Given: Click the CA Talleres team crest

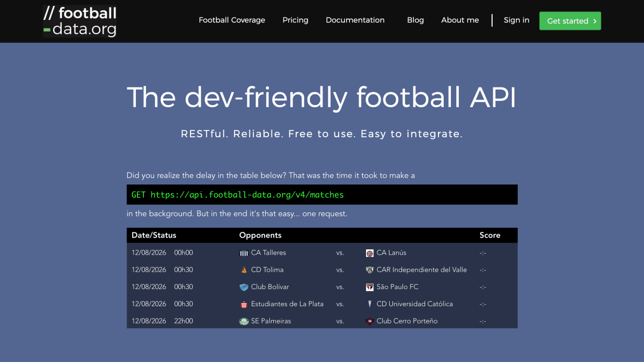Looking at the screenshot, I should [244, 253].
